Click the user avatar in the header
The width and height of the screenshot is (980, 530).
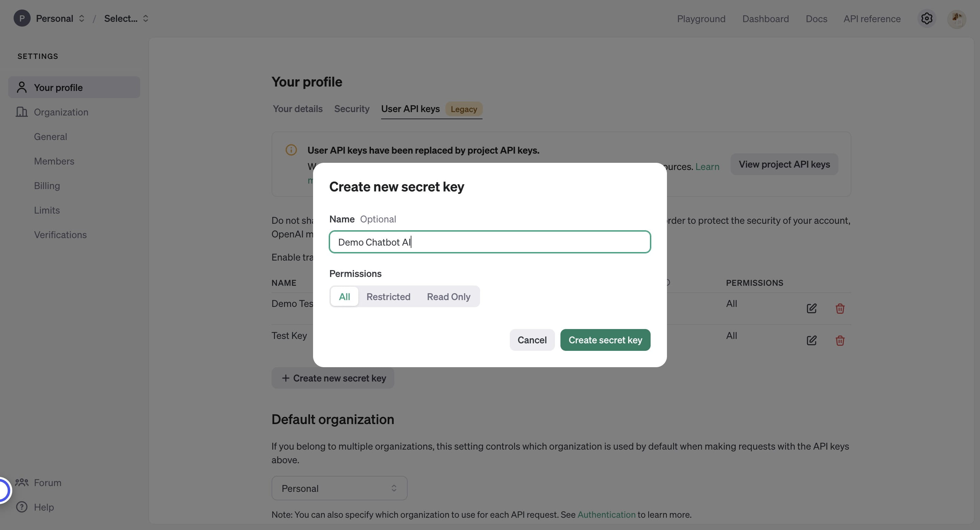(x=957, y=18)
